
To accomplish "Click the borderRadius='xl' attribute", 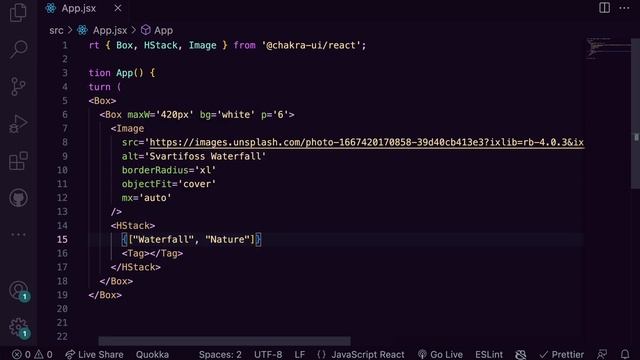I will pyautogui.click(x=169, y=170).
